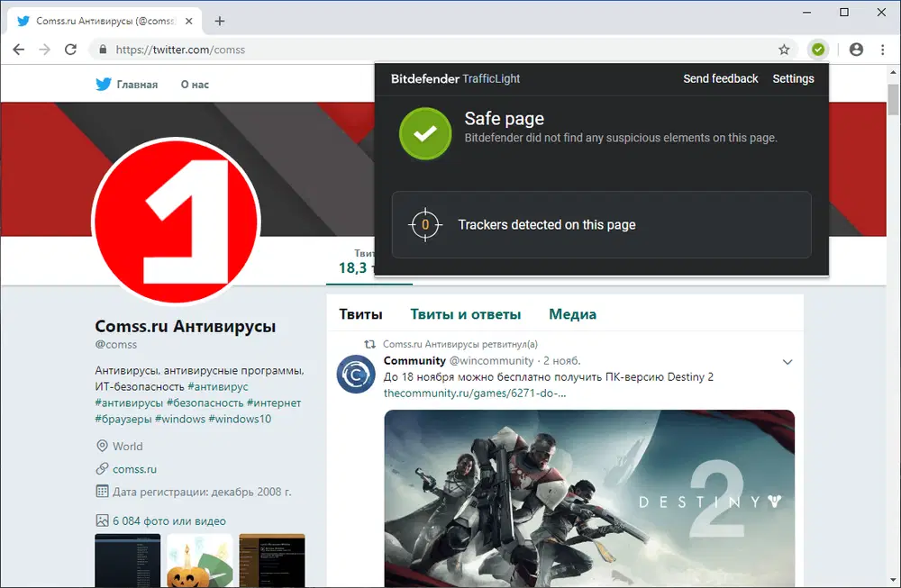Open the #windows hashtag
Screen dimensions: 901x588
point(180,419)
